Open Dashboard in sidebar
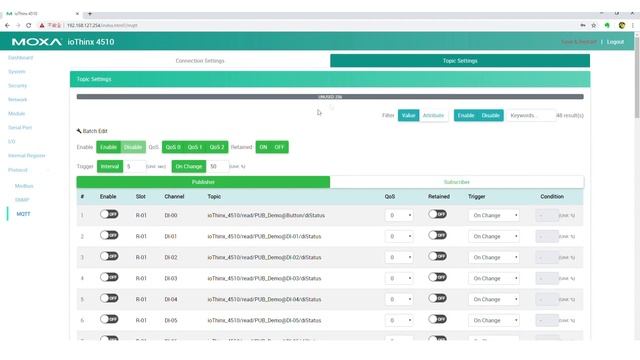This screenshot has width=640, height=360. (20, 58)
